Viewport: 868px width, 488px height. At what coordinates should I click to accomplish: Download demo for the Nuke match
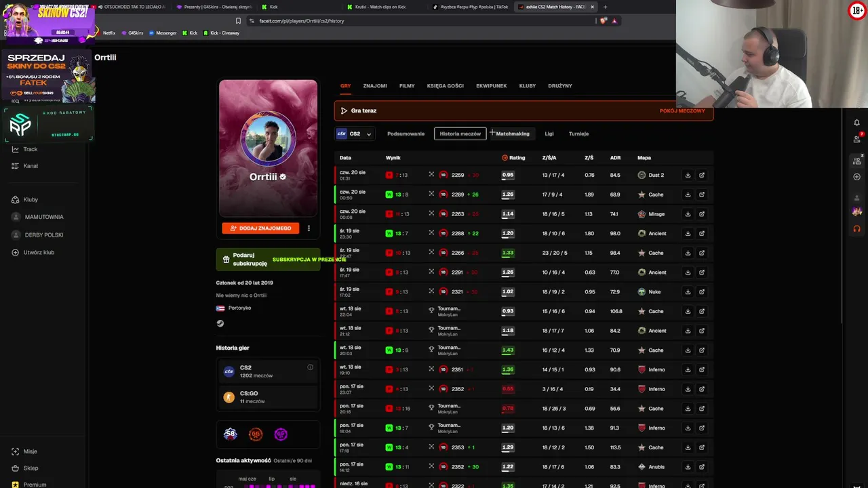point(688,292)
